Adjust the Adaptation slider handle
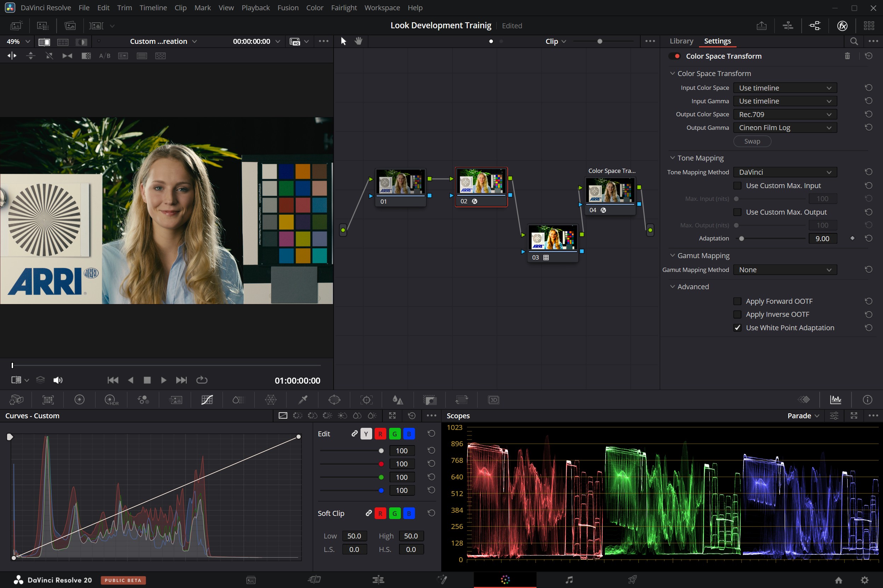Screen dimensions: 883x588 [741, 239]
